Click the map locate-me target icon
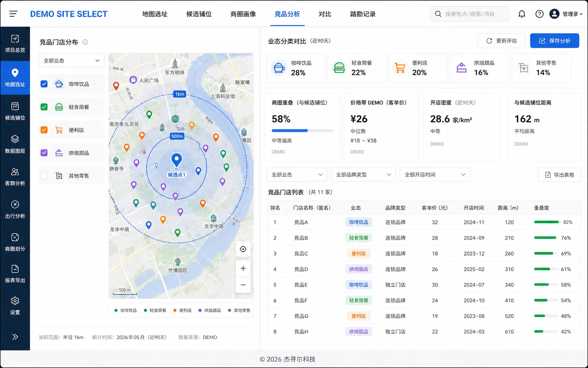 pyautogui.click(x=243, y=249)
